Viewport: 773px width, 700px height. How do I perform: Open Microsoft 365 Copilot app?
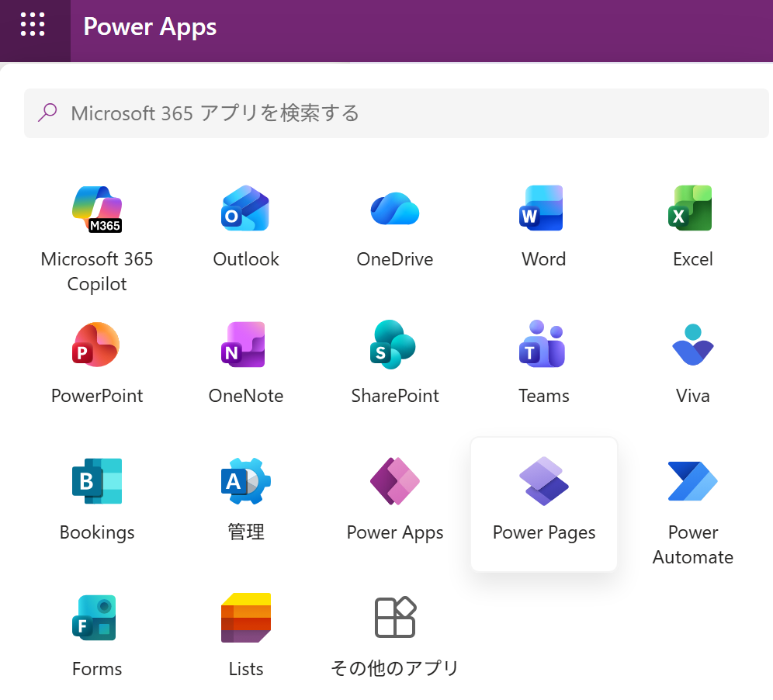pyautogui.click(x=97, y=210)
